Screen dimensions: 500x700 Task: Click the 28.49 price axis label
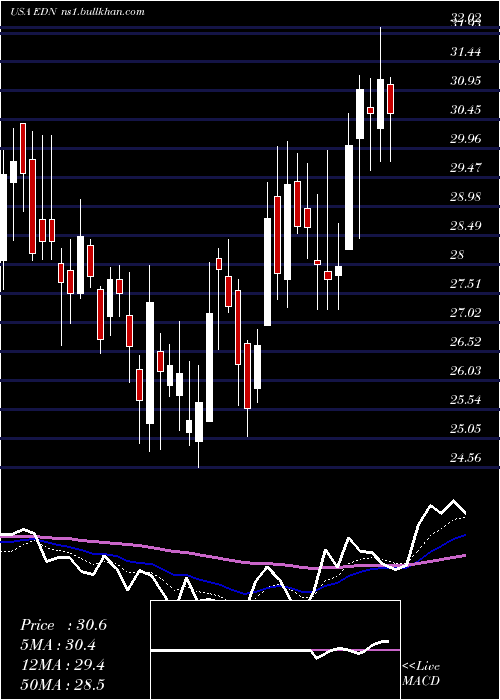466,226
